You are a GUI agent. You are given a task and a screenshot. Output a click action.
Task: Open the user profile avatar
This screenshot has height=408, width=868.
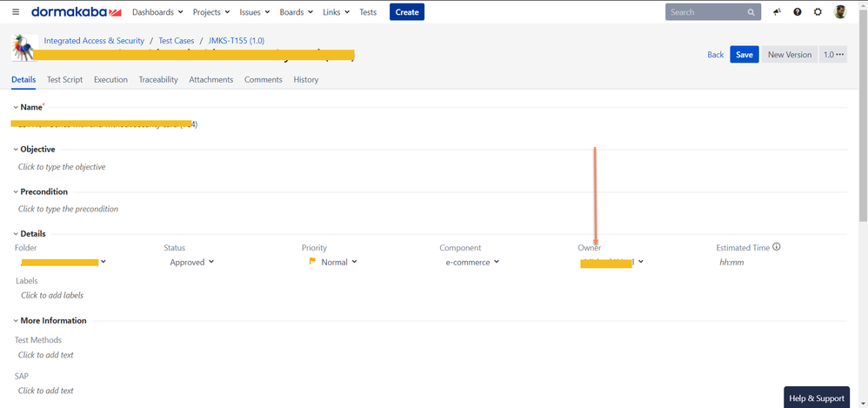pos(840,11)
